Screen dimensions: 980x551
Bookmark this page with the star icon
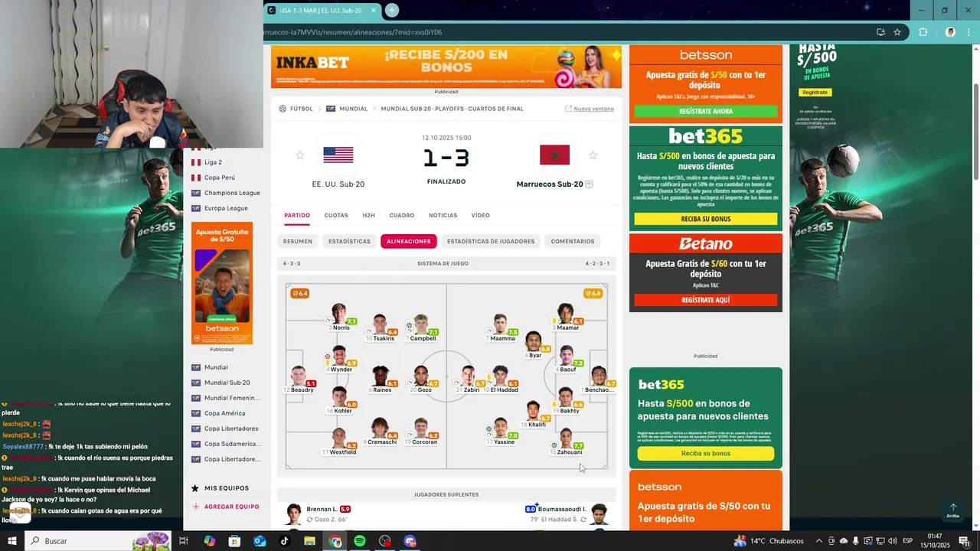(x=897, y=32)
